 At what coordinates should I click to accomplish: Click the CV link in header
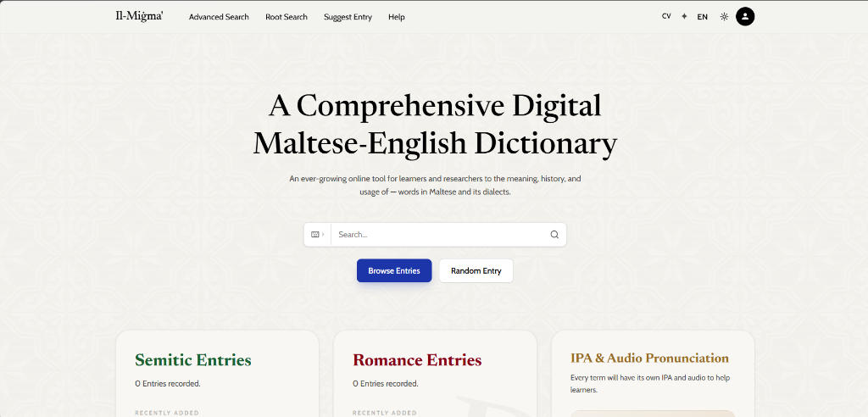(x=666, y=17)
